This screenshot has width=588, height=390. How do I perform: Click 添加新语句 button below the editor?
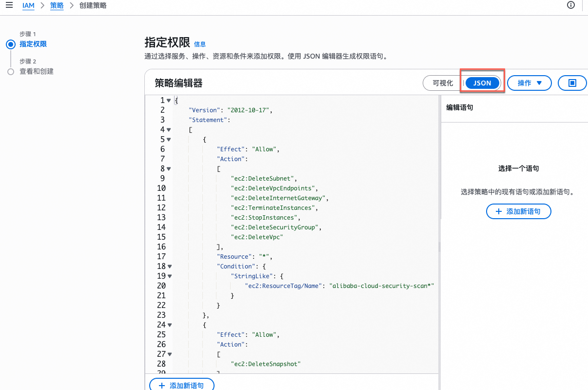tap(182, 385)
